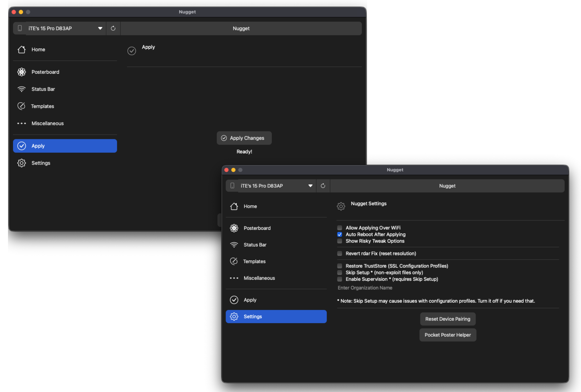Click the refresh icon in the front Nugget window
This screenshot has width=581, height=392.
[323, 186]
